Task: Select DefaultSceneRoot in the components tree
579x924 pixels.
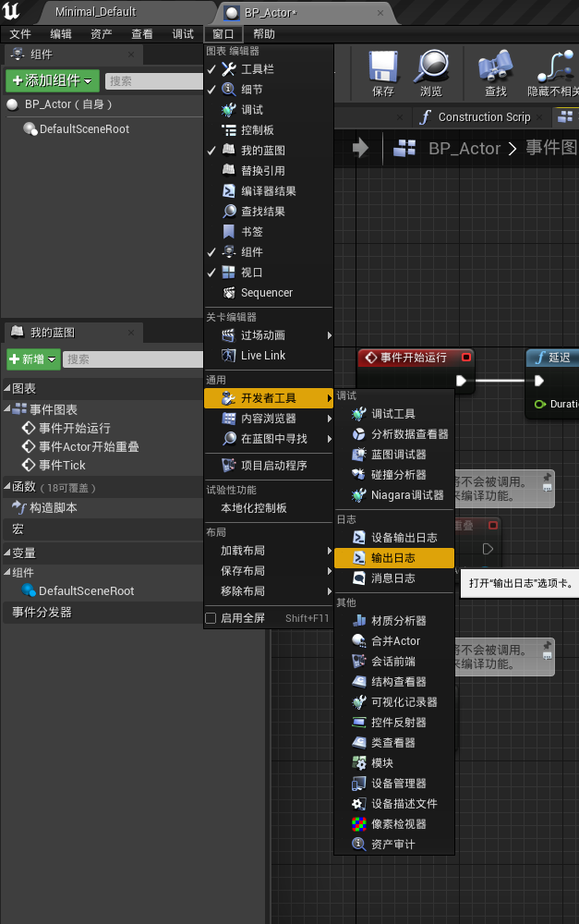Action: (x=84, y=129)
